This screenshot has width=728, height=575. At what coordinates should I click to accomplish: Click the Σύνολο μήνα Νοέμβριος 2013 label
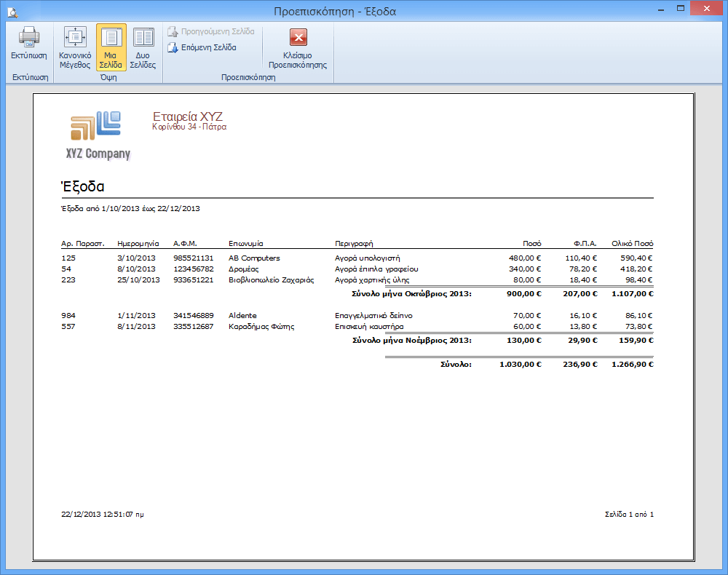tap(411, 340)
